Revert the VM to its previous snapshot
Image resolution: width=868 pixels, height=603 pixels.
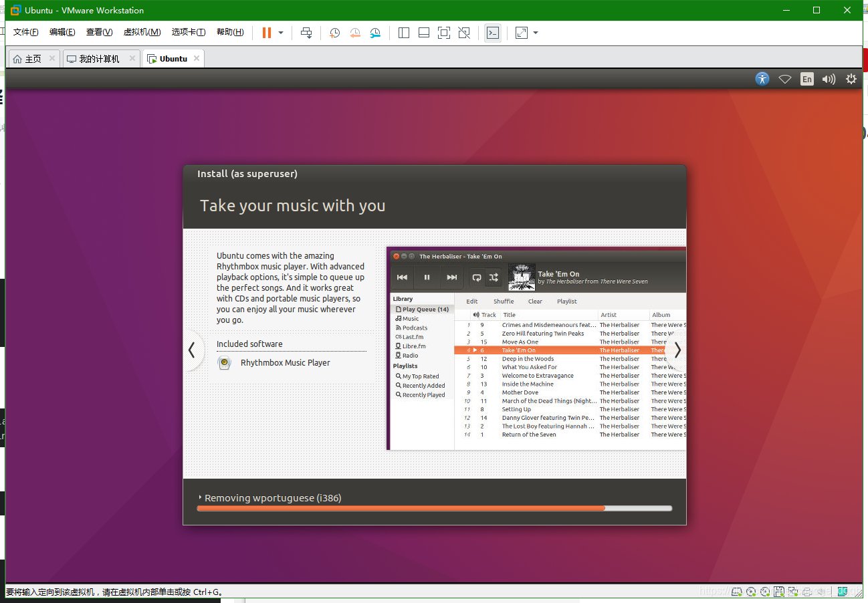tap(355, 33)
